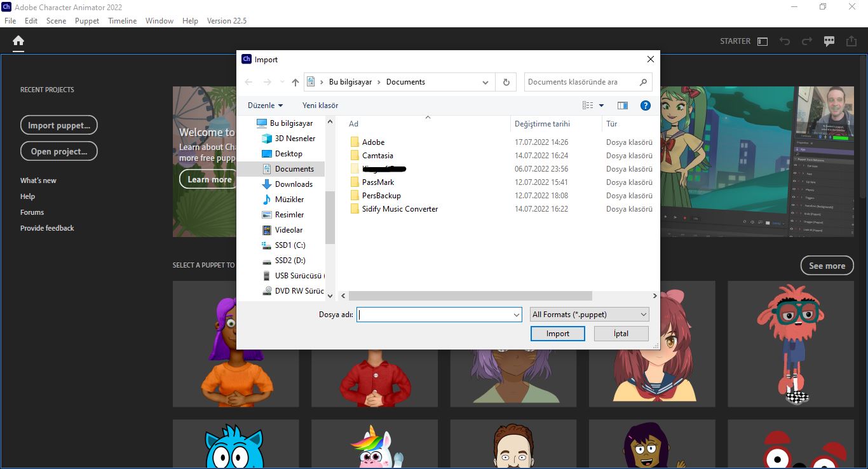The width and height of the screenshot is (868, 469).
Task: Open the Timeline menu
Action: 122,21
